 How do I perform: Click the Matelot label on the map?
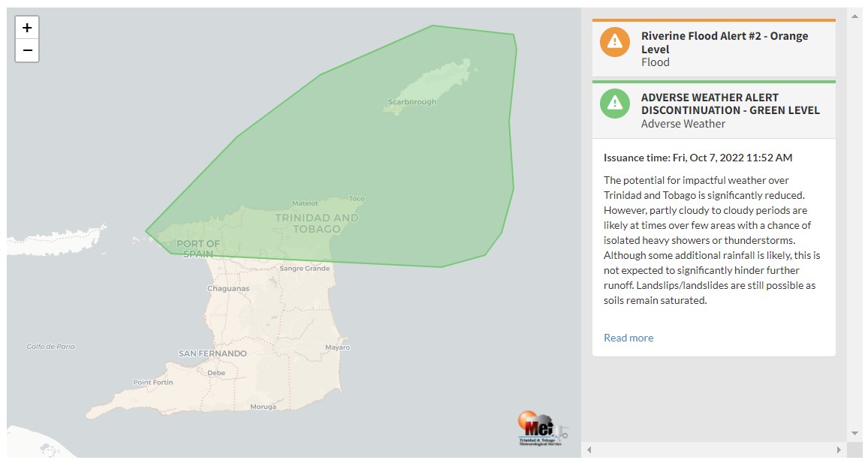[305, 203]
